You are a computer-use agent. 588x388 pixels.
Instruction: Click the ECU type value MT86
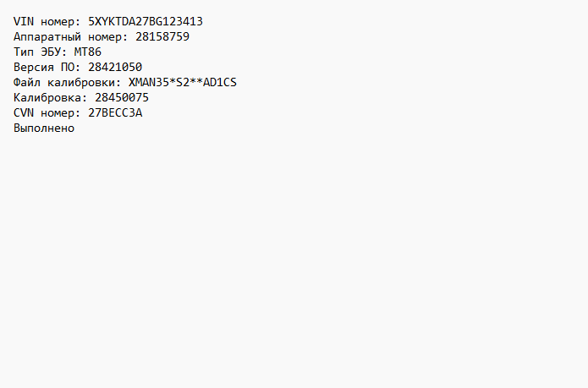click(x=88, y=52)
